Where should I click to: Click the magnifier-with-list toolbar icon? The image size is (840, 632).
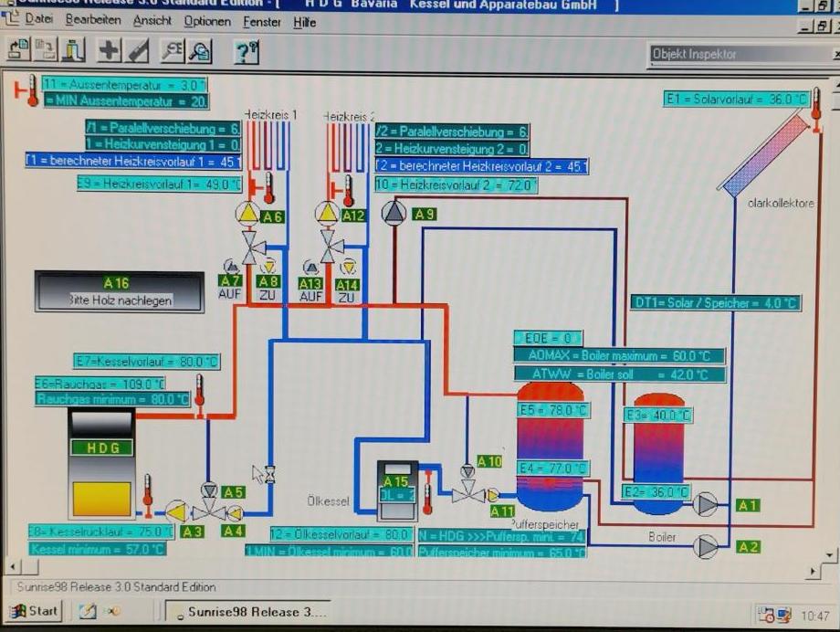[173, 51]
